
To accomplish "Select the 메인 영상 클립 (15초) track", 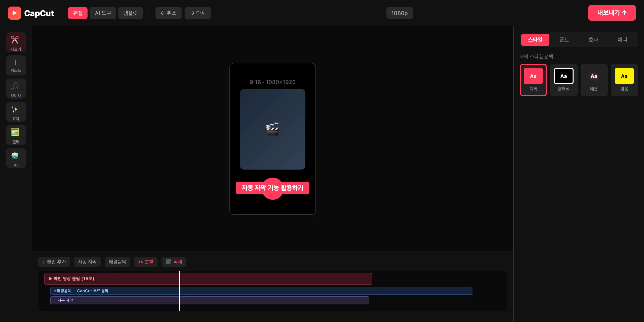I will pyautogui.click(x=208, y=279).
